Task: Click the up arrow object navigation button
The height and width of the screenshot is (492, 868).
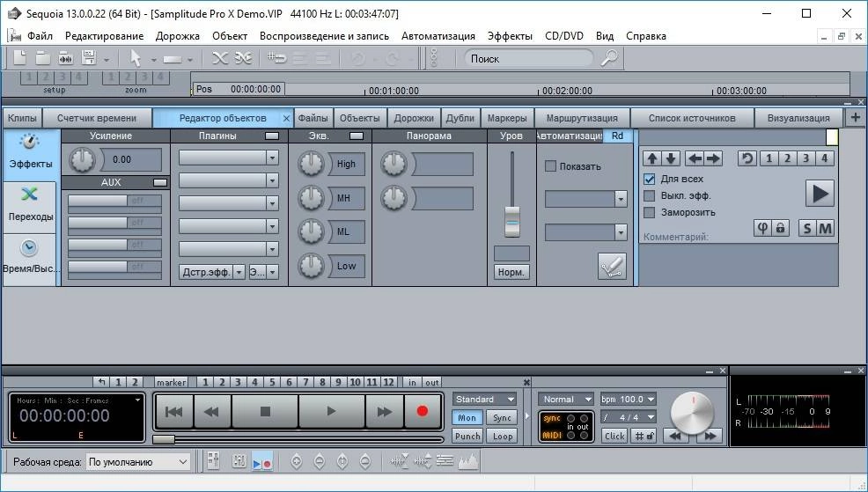Action: click(652, 158)
